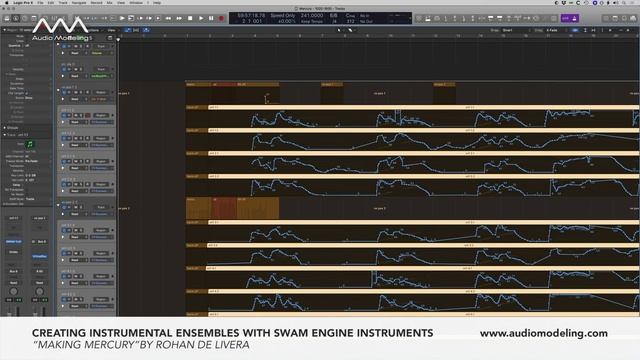Adjust right channel strip pan knob
This screenshot has width=640, height=360.
coord(40,291)
